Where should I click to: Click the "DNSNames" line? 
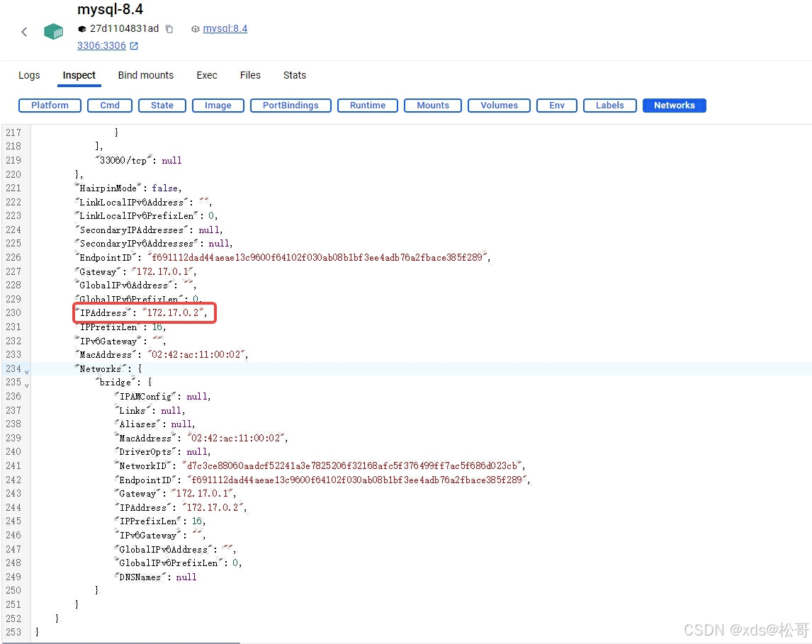click(155, 577)
